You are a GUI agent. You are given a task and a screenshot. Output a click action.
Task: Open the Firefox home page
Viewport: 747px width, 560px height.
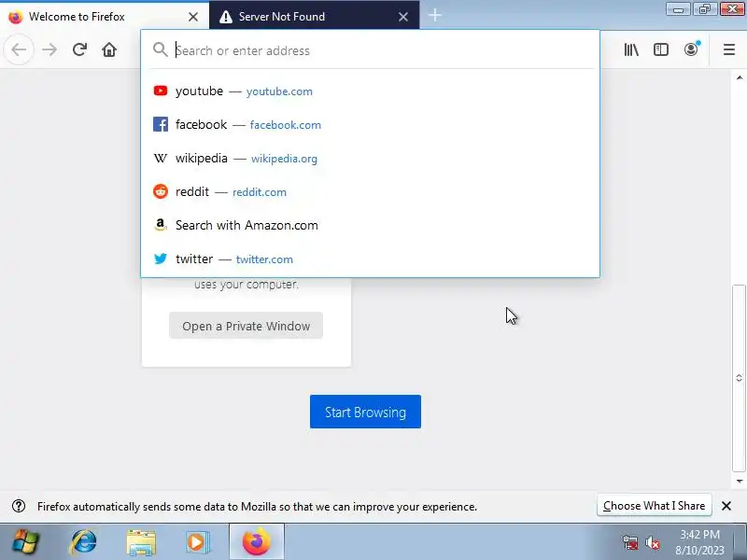point(109,49)
